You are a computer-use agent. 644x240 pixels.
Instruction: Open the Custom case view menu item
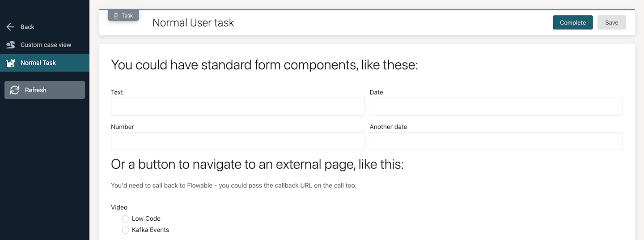click(46, 45)
